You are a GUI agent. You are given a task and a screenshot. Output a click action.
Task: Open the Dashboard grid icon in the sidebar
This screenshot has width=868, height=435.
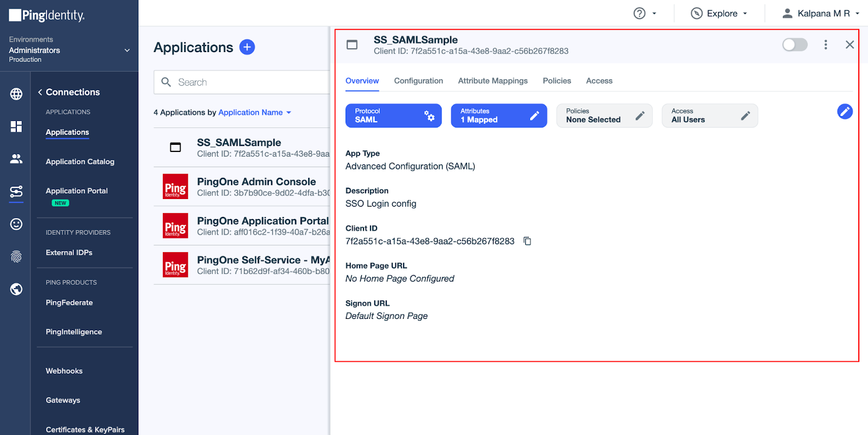tap(16, 126)
